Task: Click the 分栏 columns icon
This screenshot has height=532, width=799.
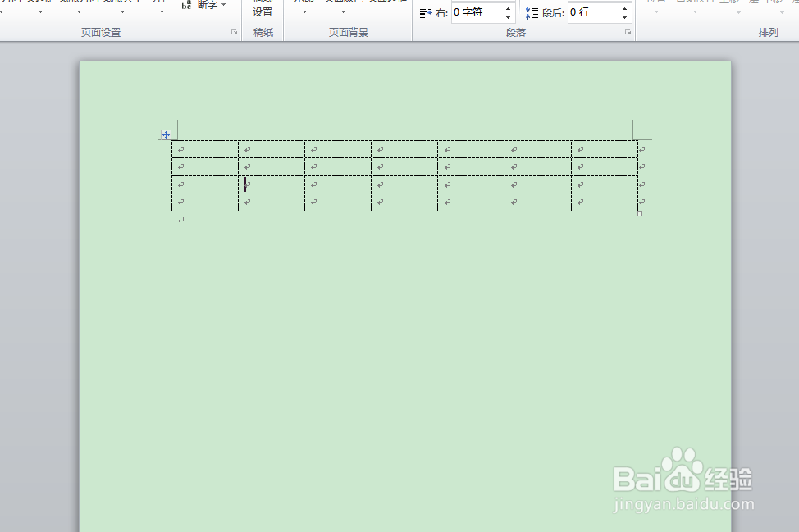Action: 160,2
